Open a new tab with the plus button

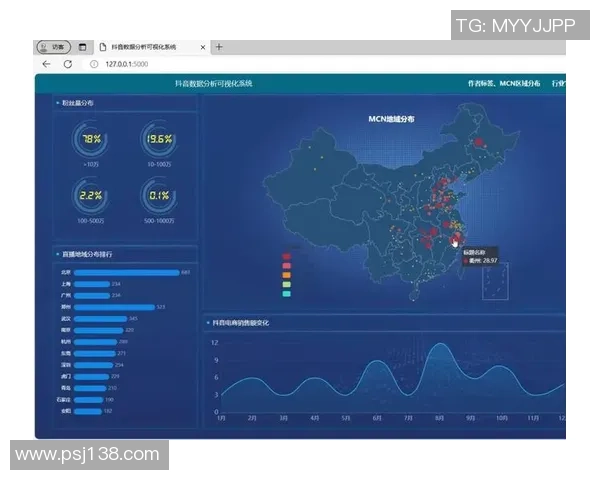pyautogui.click(x=219, y=47)
